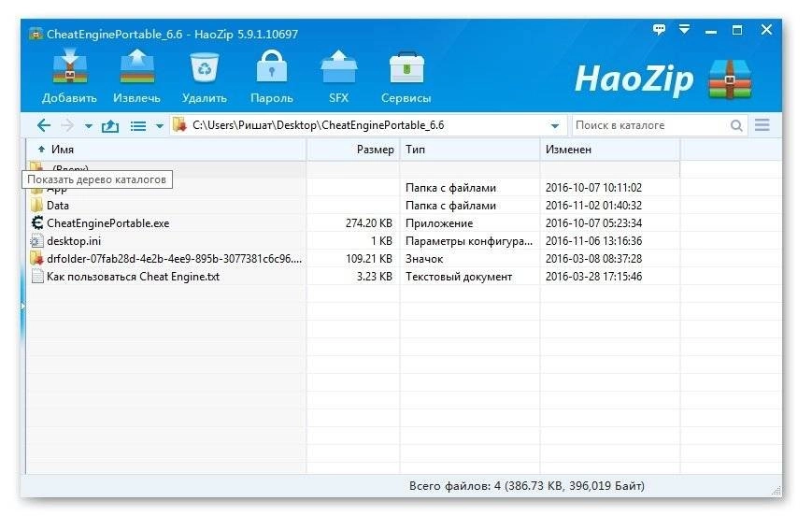
Task: Sort by the Размер column header
Action: click(353, 150)
